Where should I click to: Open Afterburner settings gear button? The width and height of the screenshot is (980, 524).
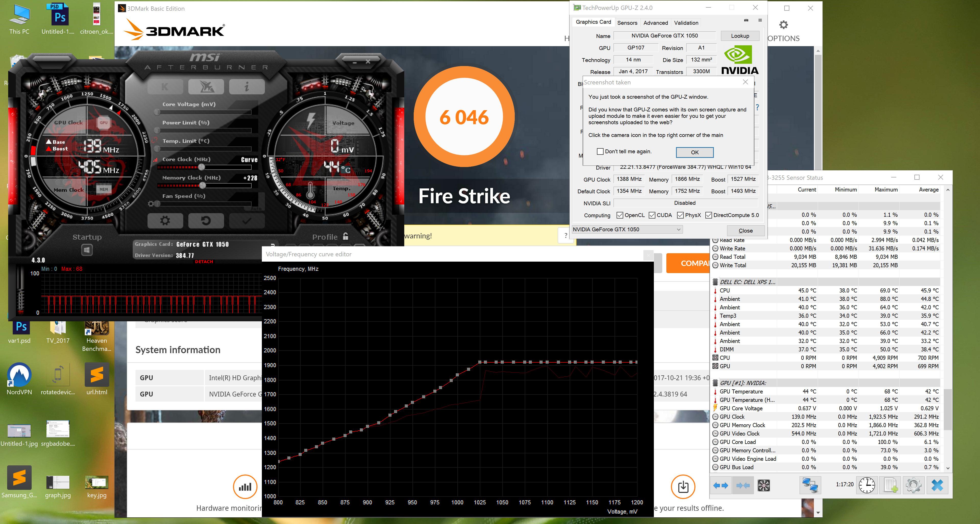click(165, 221)
